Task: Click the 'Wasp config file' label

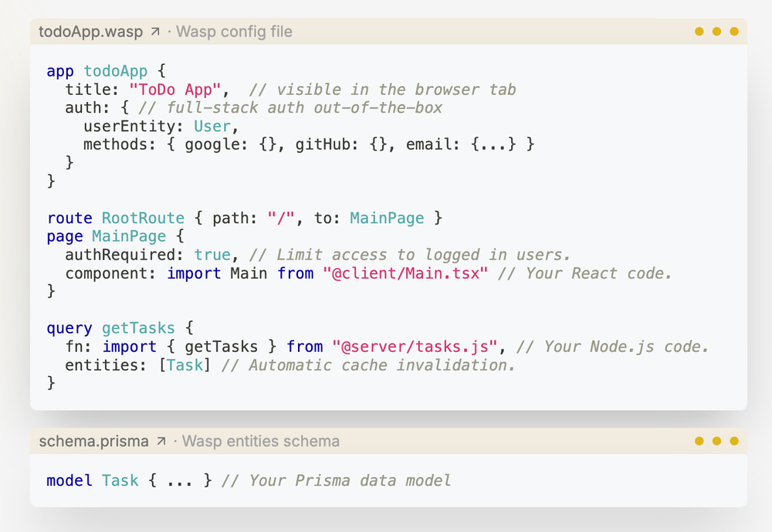Action: pos(235,32)
